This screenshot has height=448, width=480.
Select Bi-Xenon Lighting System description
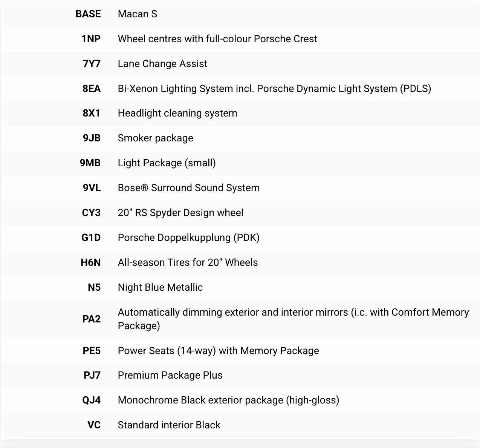[x=274, y=89]
